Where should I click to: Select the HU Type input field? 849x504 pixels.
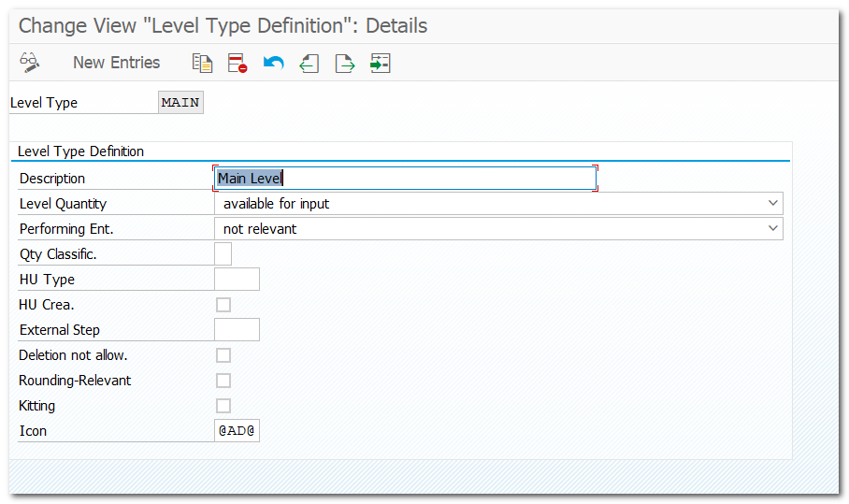click(x=237, y=279)
